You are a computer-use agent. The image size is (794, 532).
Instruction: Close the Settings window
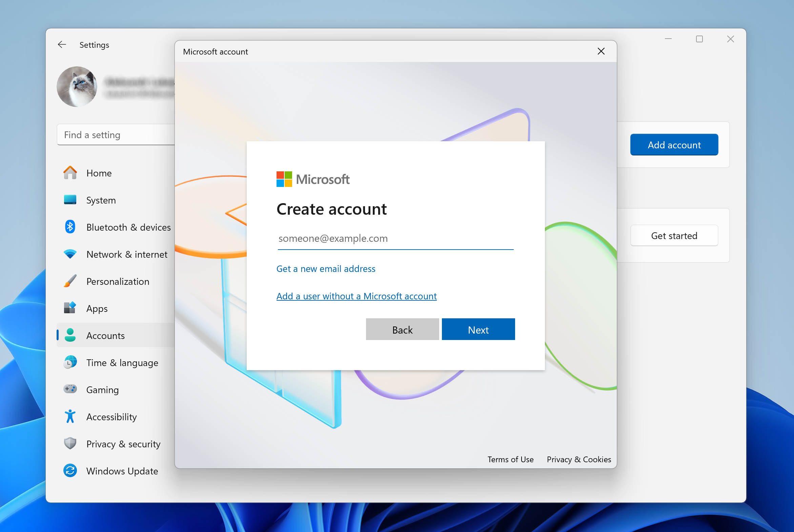tap(730, 39)
